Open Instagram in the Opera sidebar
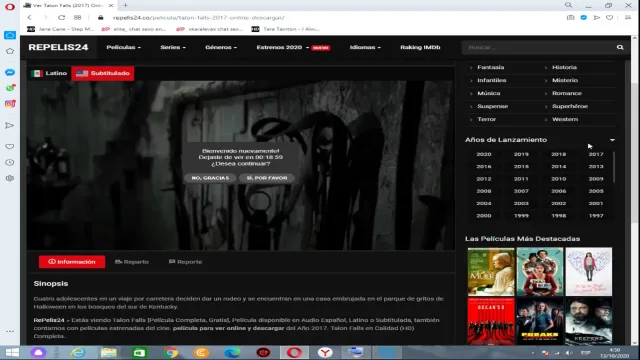 click(x=10, y=104)
